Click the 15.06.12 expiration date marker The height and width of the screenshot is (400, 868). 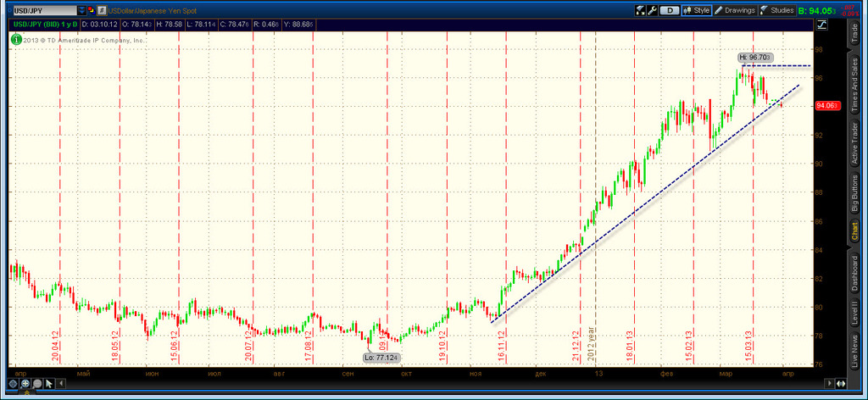click(x=174, y=346)
